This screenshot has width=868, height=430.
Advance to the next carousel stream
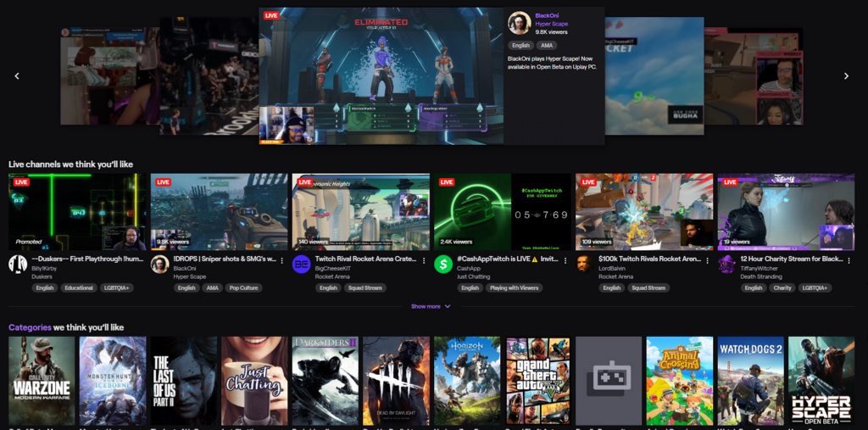[x=846, y=76]
